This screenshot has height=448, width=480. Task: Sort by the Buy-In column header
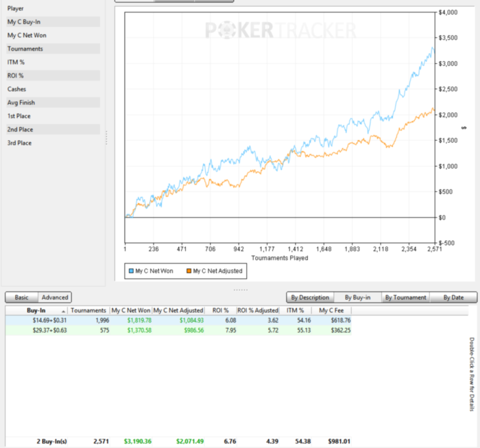tap(36, 311)
